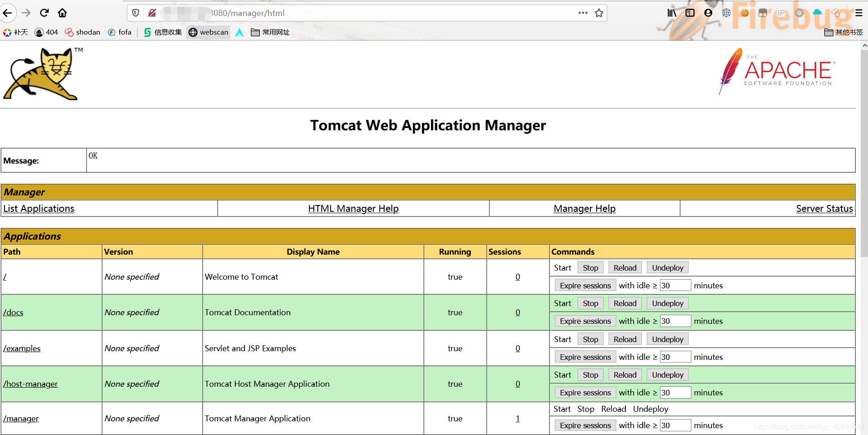
Task: Expand the 其他书签 bookmarks folder
Action: tap(843, 32)
